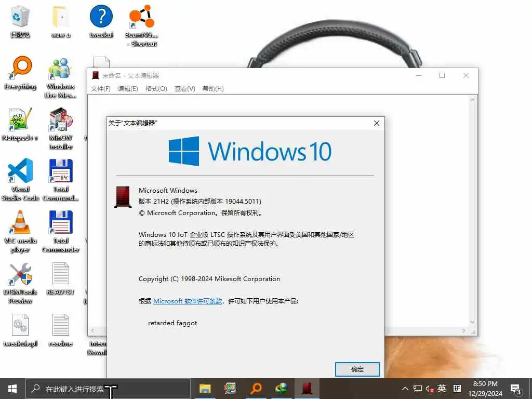The height and width of the screenshot is (399, 532).
Task: Open the Recycle Bin desktop icon
Action: coord(20,22)
